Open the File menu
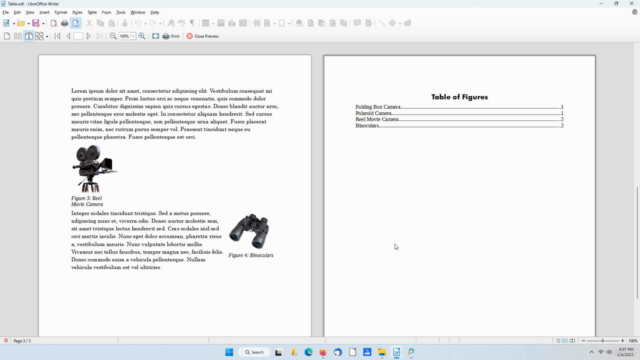 6,12
